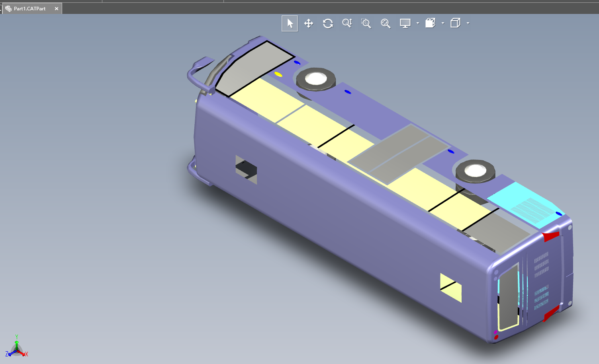Click the XYZ axis triad
This screenshot has width=599, height=364.
16,347
